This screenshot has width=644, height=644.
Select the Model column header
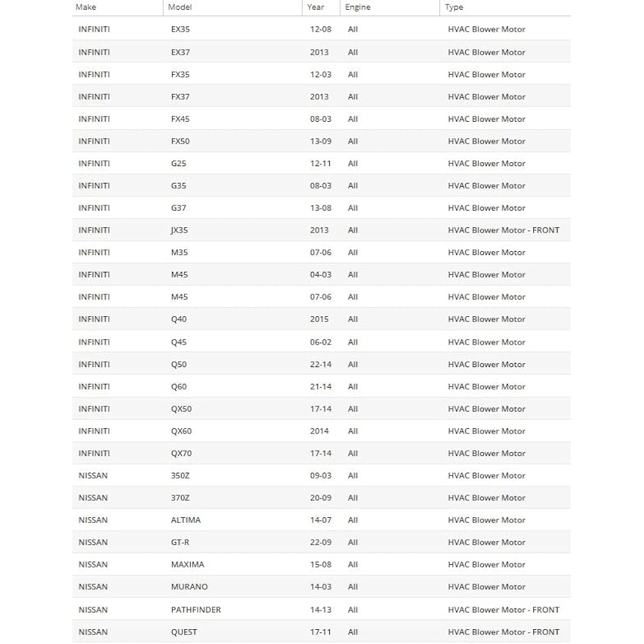coord(180,7)
